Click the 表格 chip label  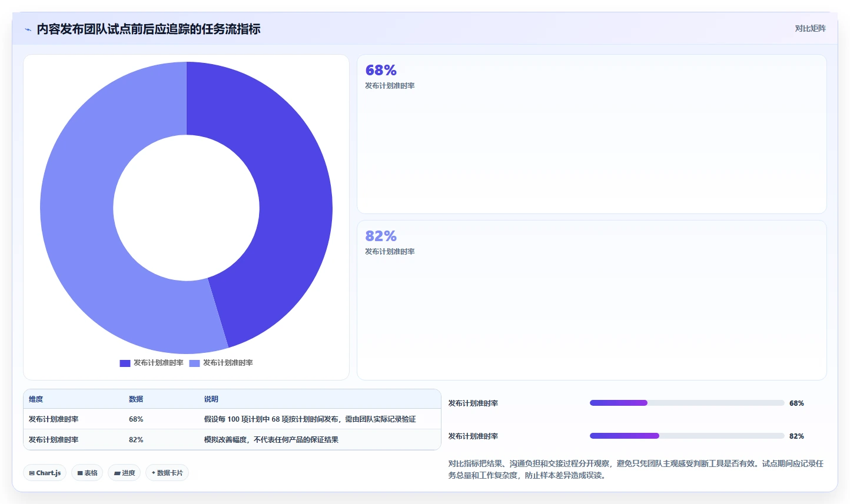tap(91, 473)
